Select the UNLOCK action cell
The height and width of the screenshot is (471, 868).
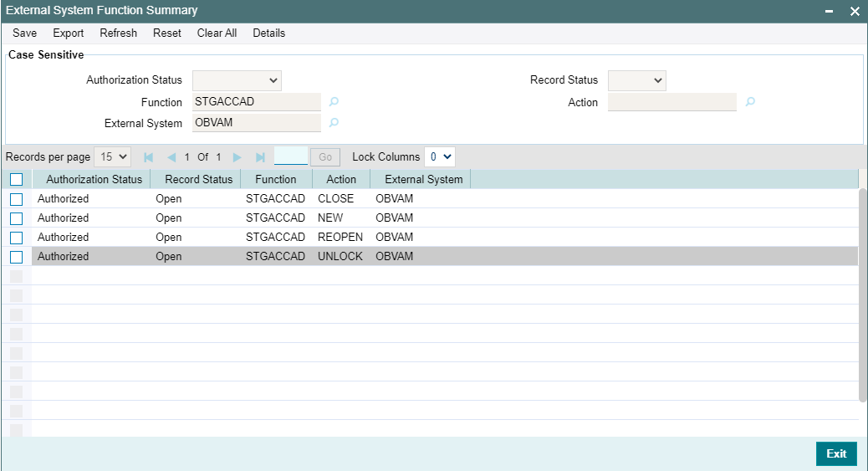pos(340,257)
